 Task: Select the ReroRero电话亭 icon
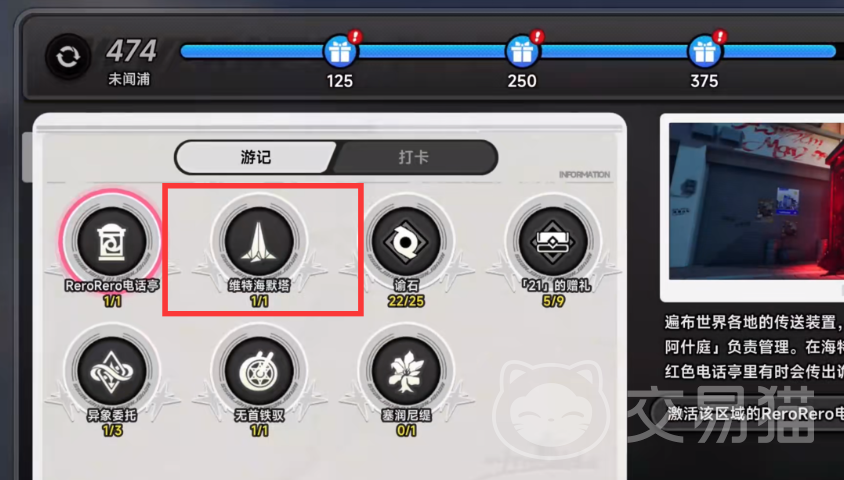(112, 241)
